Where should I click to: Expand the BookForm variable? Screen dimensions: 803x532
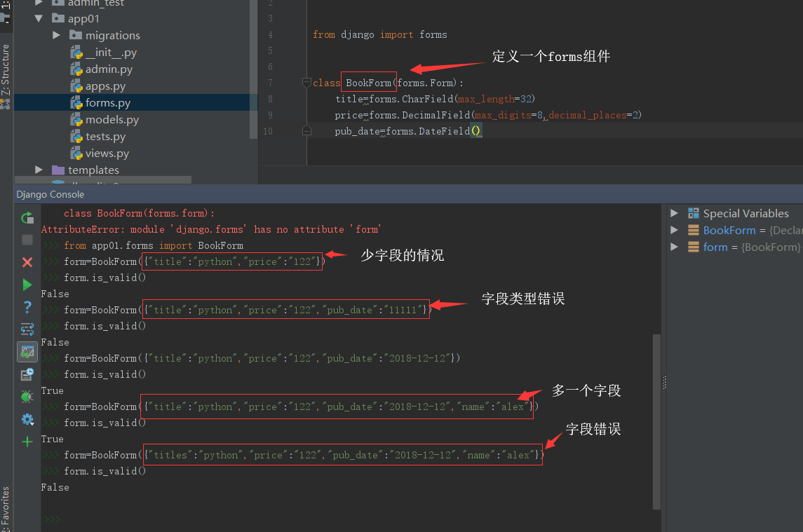point(674,230)
